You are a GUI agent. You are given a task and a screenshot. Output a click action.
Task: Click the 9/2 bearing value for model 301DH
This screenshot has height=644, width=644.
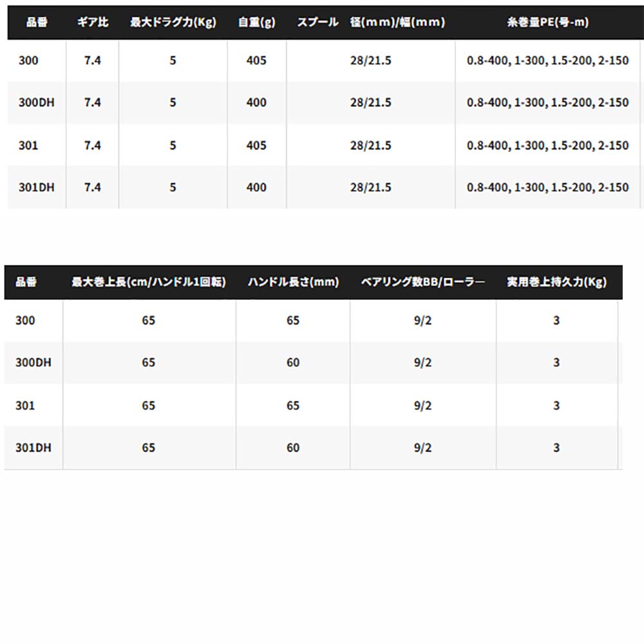423,448
